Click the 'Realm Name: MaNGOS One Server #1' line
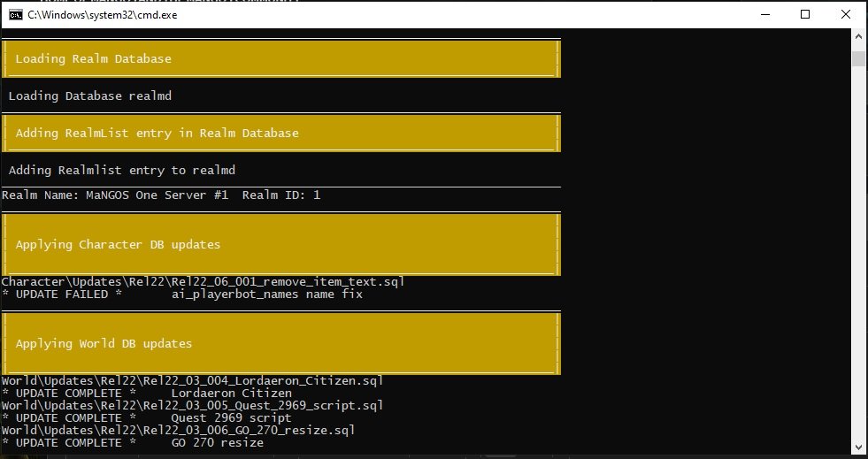Image resolution: width=868 pixels, height=459 pixels. [161, 195]
